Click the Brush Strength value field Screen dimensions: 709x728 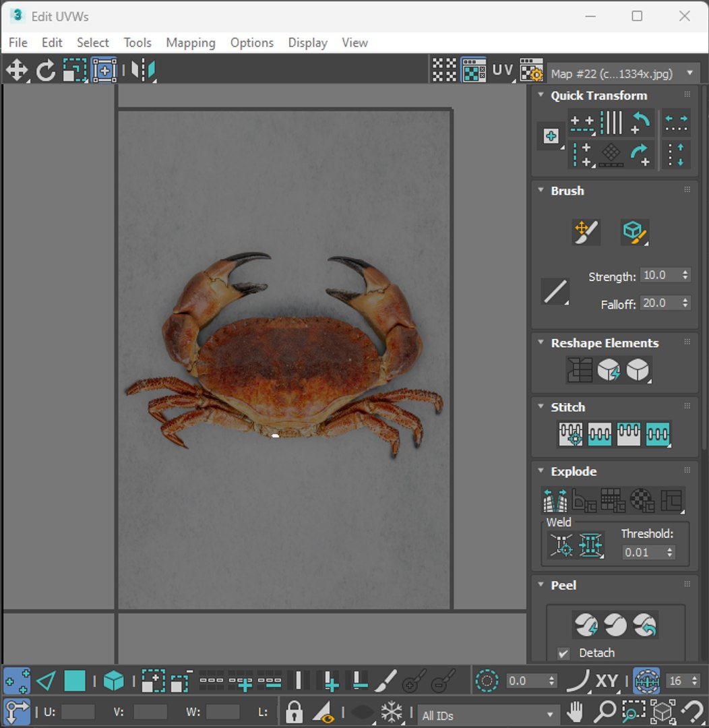pyautogui.click(x=660, y=275)
